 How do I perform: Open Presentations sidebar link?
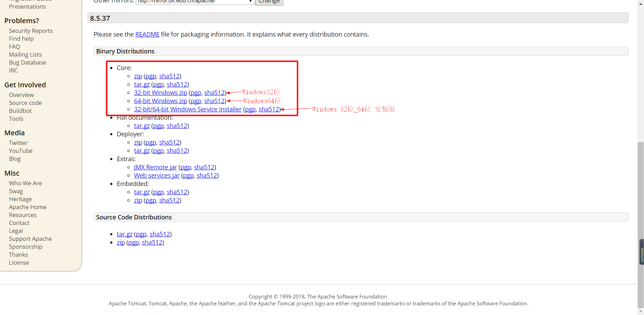click(x=27, y=7)
